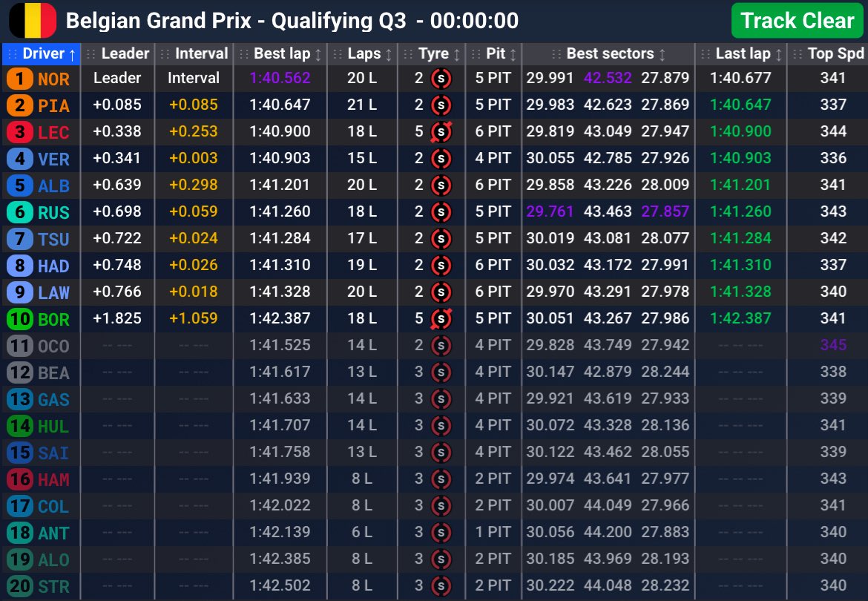The width and height of the screenshot is (868, 601).
Task: Select driver name LAW
Action: tap(53, 293)
